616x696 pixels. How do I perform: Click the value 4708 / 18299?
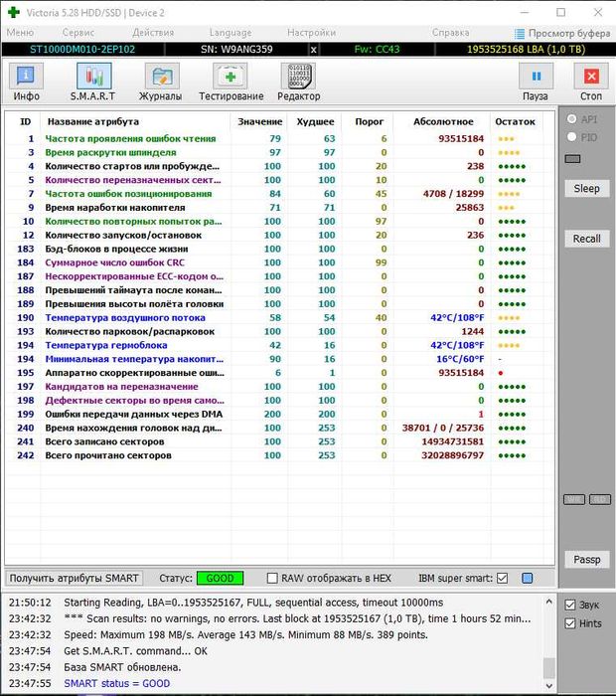(x=453, y=194)
